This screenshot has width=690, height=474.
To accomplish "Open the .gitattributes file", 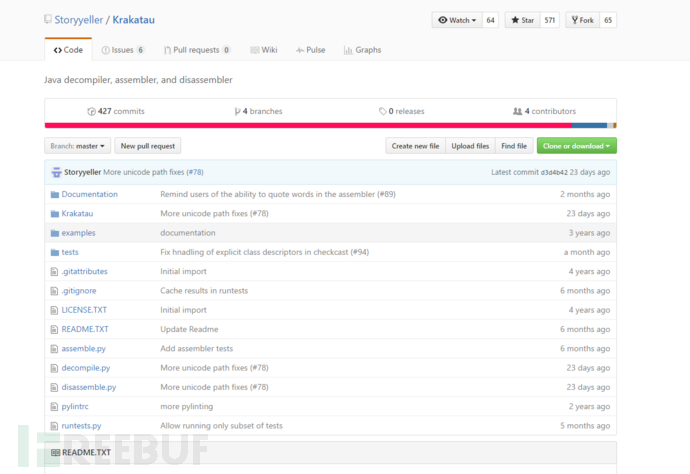I will pyautogui.click(x=84, y=272).
